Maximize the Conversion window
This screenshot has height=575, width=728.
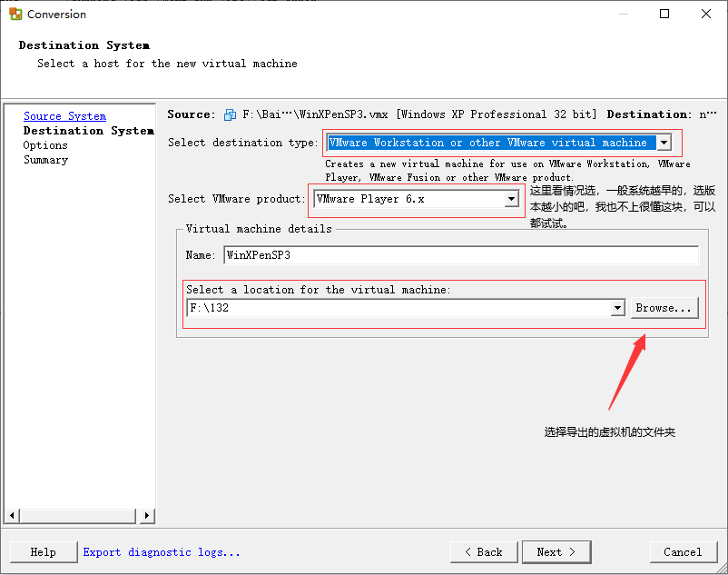664,14
